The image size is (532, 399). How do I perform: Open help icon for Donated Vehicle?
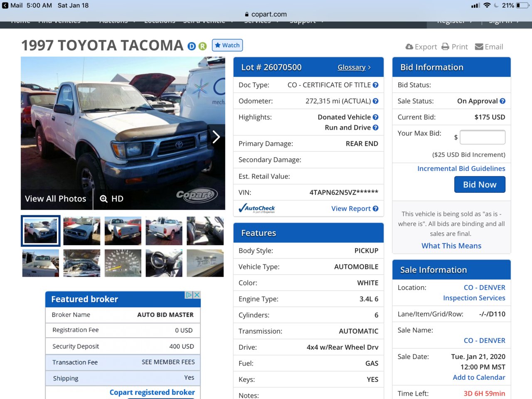click(375, 117)
